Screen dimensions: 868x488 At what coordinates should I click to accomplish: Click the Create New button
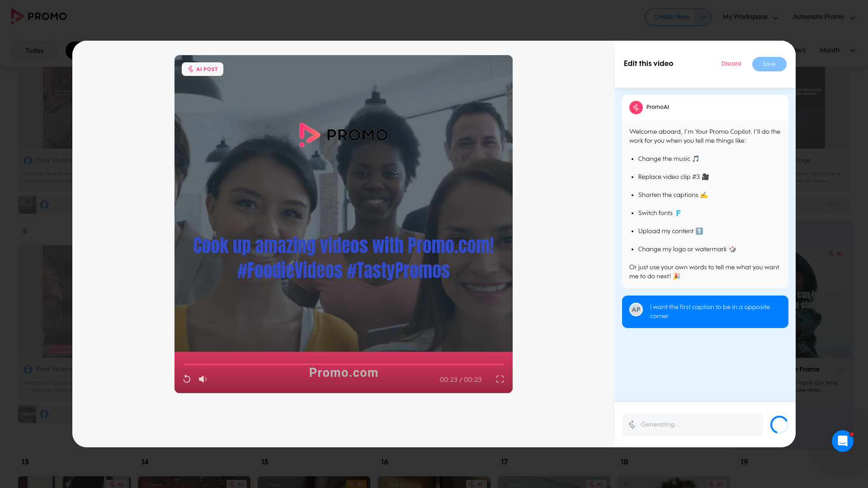pyautogui.click(x=671, y=17)
